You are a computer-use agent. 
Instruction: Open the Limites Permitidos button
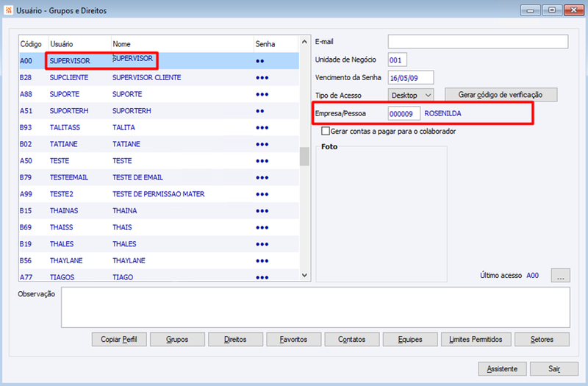coord(476,339)
